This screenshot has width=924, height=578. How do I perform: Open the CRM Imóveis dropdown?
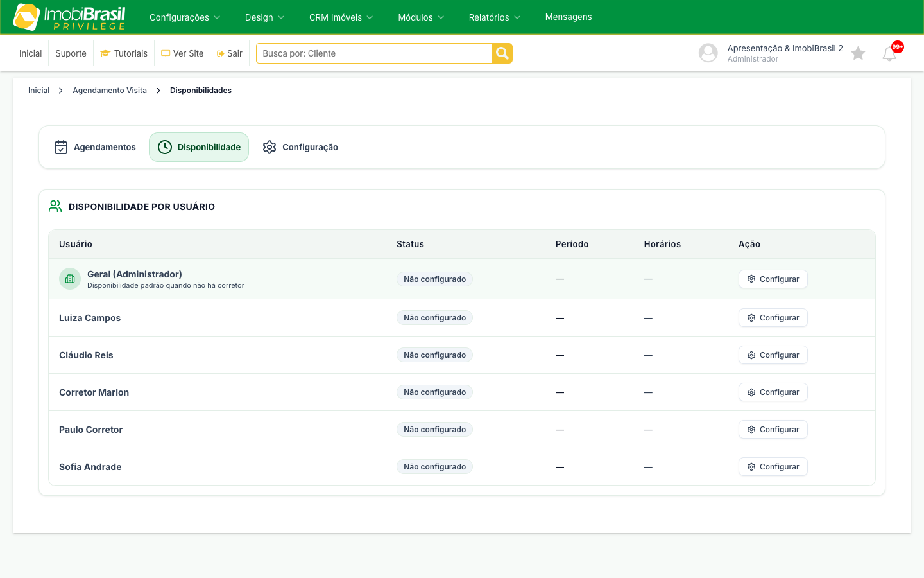point(341,17)
